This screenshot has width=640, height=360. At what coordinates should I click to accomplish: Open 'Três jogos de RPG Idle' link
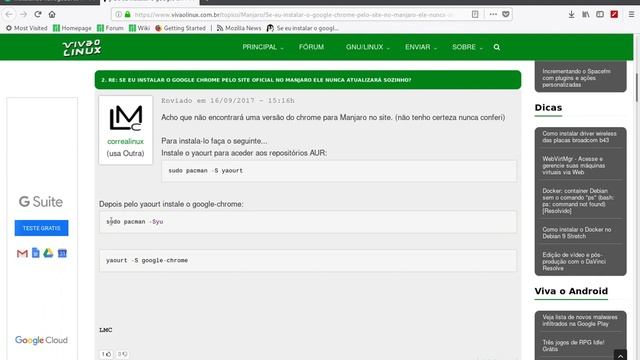[x=573, y=346]
